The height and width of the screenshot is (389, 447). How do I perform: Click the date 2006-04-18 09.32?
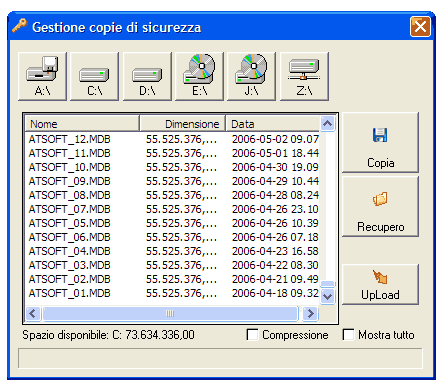(275, 293)
